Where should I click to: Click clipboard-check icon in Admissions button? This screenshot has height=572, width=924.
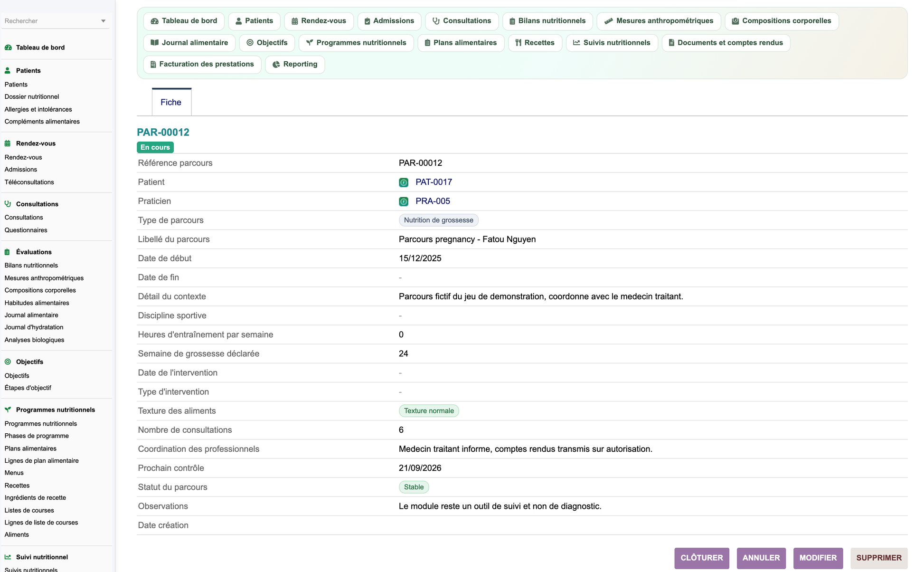point(367,21)
